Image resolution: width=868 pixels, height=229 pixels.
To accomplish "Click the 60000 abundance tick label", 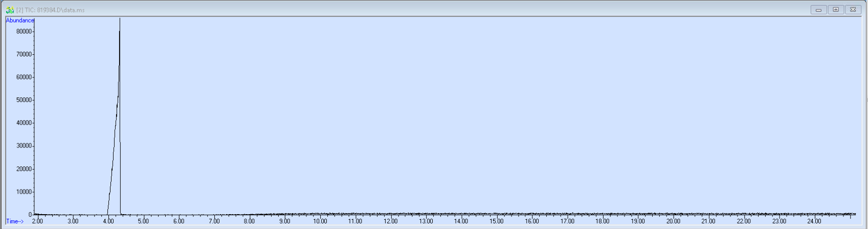I will click(24, 77).
